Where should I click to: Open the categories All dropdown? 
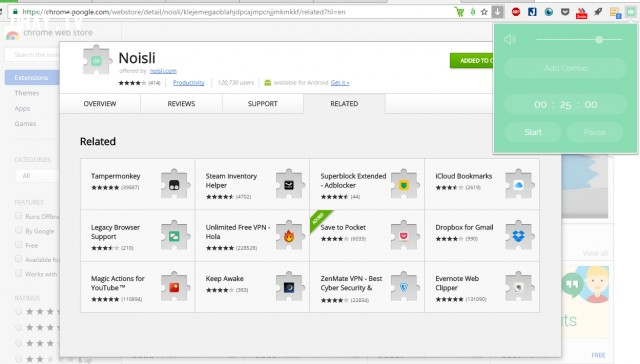pos(38,175)
